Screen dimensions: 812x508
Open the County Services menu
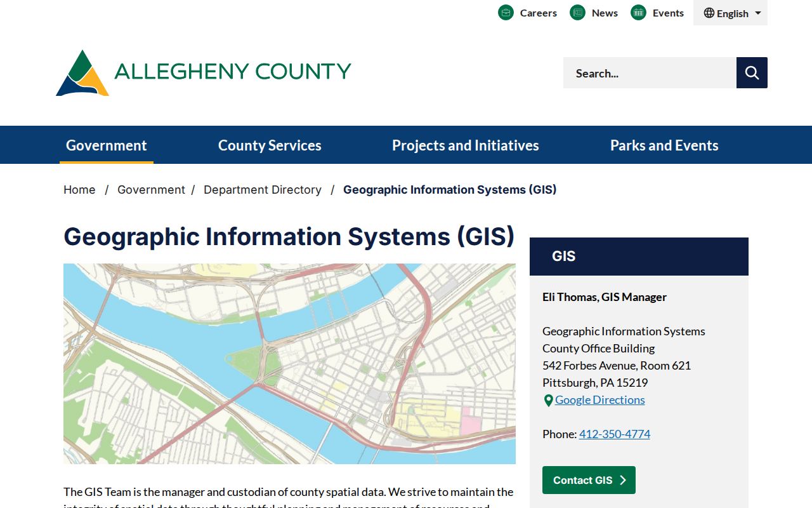point(270,145)
